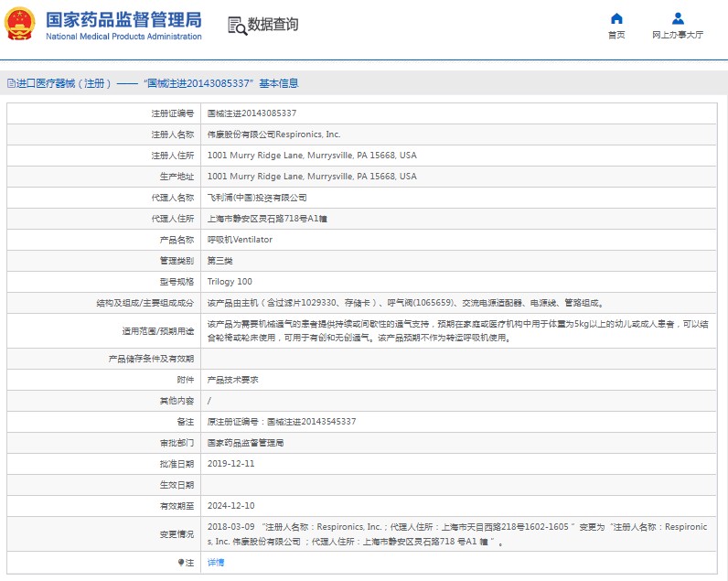Click the 生效日期 label

click(x=177, y=485)
